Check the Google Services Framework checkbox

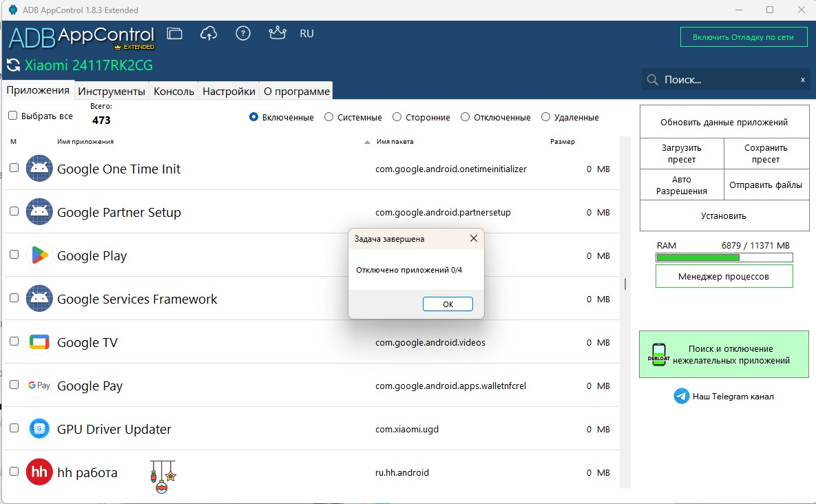point(14,298)
